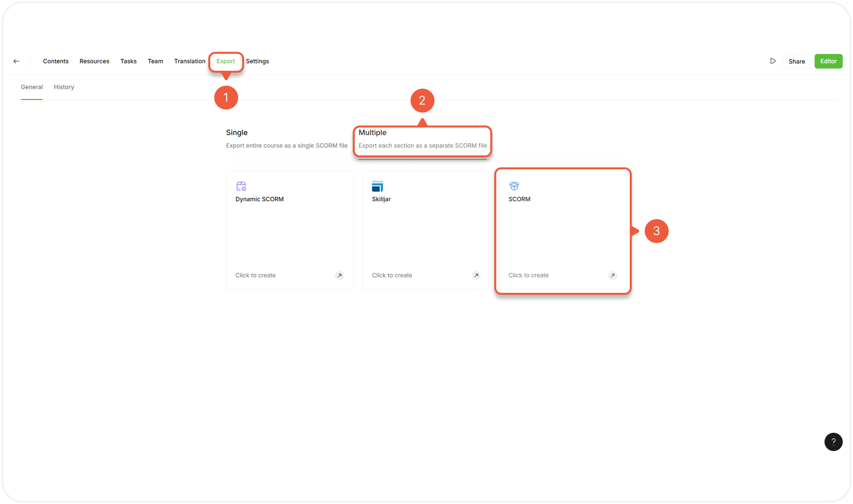Image resolution: width=853 pixels, height=504 pixels.
Task: Open the Translation tab
Action: [x=190, y=61]
